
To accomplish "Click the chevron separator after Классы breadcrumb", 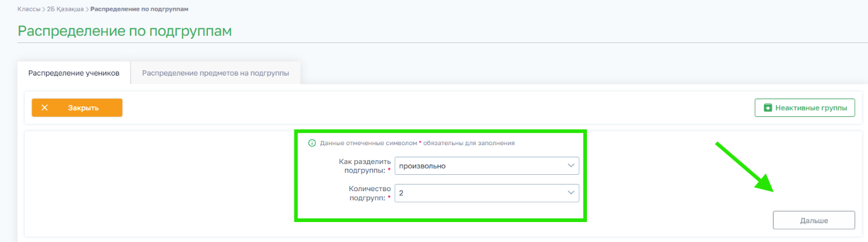I will pos(44,10).
